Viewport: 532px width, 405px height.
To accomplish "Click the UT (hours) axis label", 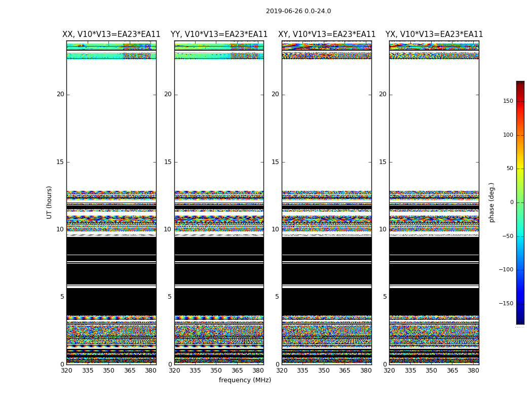I will (49, 202).
